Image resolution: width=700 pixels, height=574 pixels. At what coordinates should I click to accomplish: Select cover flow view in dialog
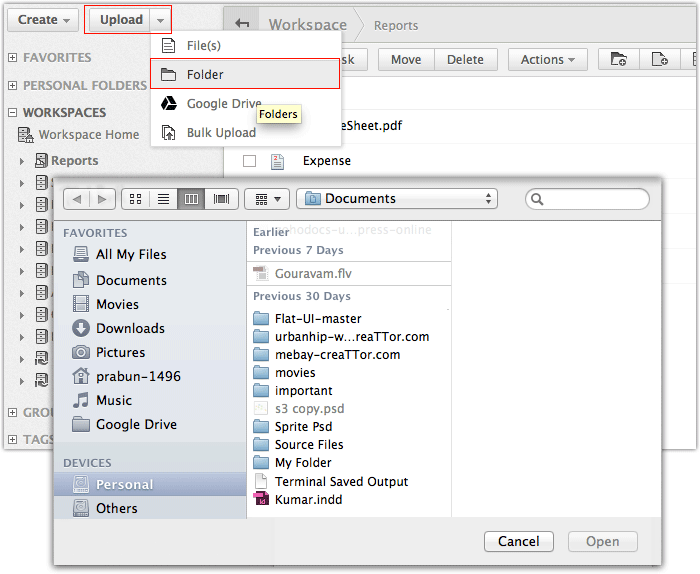coord(221,199)
